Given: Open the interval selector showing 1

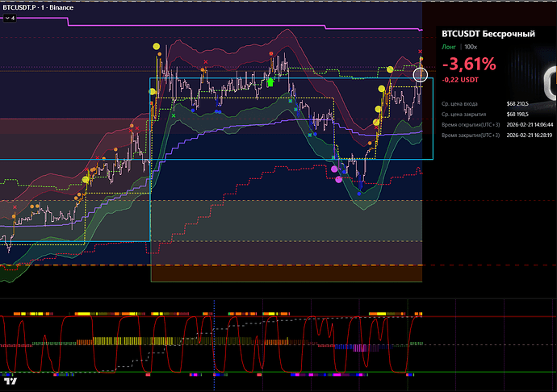Looking at the screenshot, I should pos(46,6).
